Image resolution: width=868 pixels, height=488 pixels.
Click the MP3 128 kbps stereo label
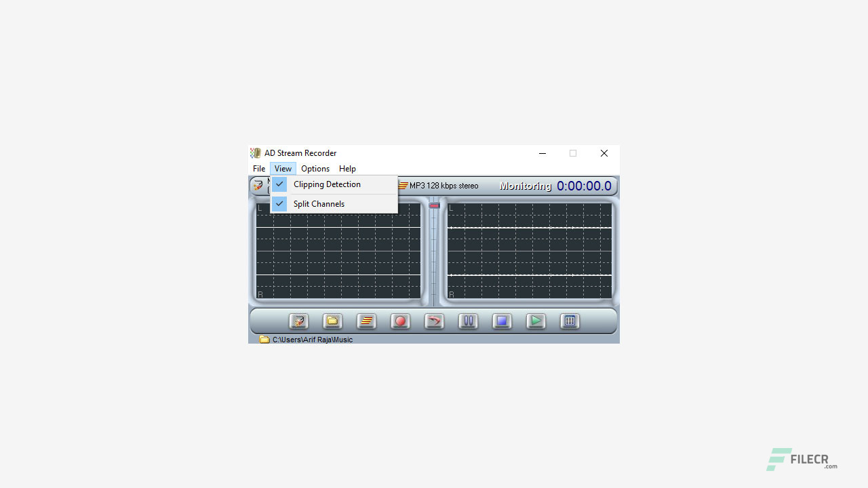pos(444,186)
